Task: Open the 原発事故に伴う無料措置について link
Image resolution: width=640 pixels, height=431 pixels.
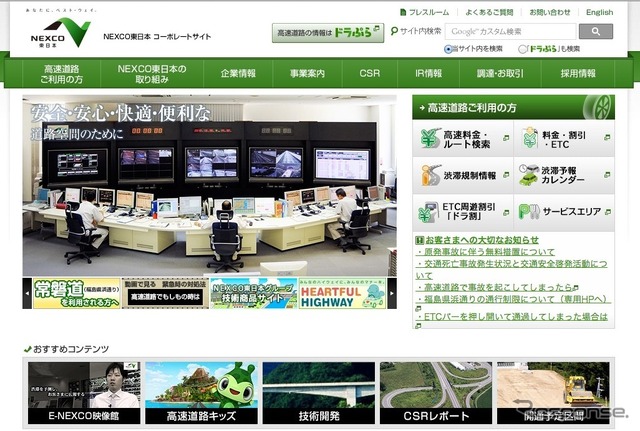Action: click(485, 252)
